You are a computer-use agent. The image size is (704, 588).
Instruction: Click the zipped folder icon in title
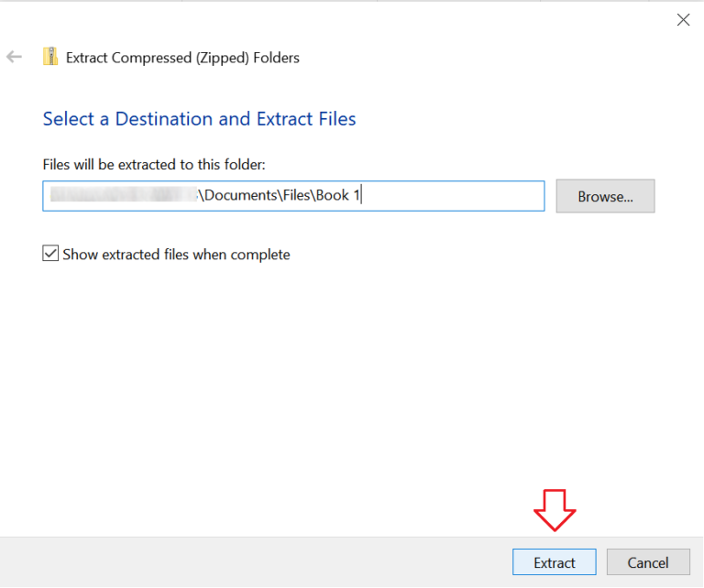pyautogui.click(x=51, y=57)
